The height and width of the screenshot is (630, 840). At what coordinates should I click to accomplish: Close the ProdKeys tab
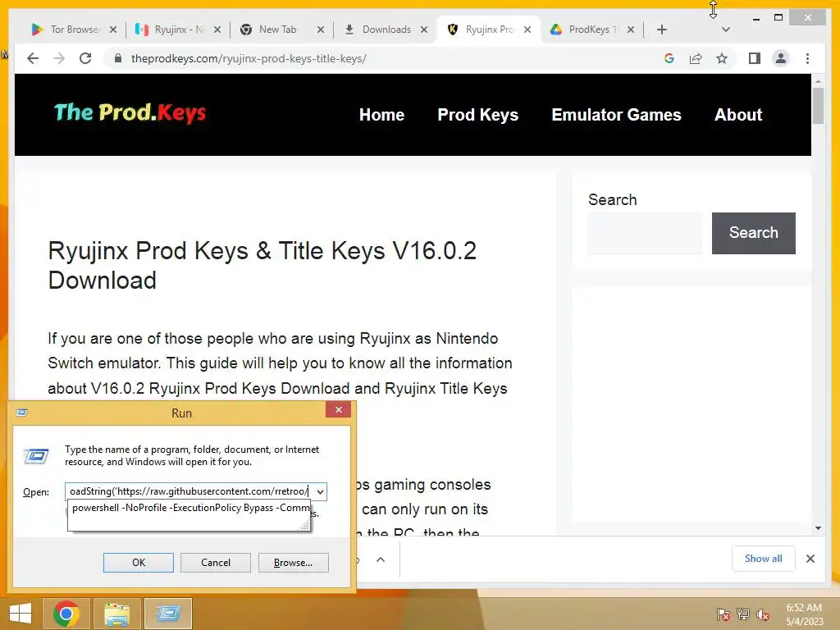631,30
